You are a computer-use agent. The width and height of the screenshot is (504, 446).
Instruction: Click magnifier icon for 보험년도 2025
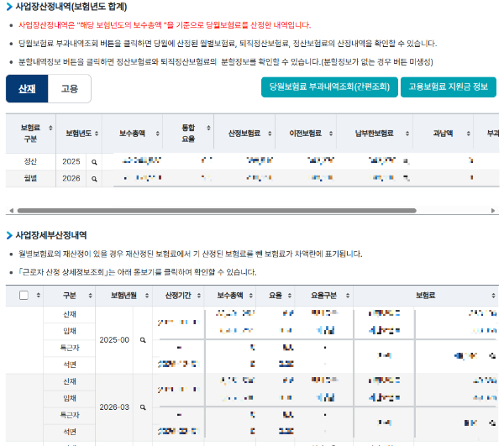(94, 162)
